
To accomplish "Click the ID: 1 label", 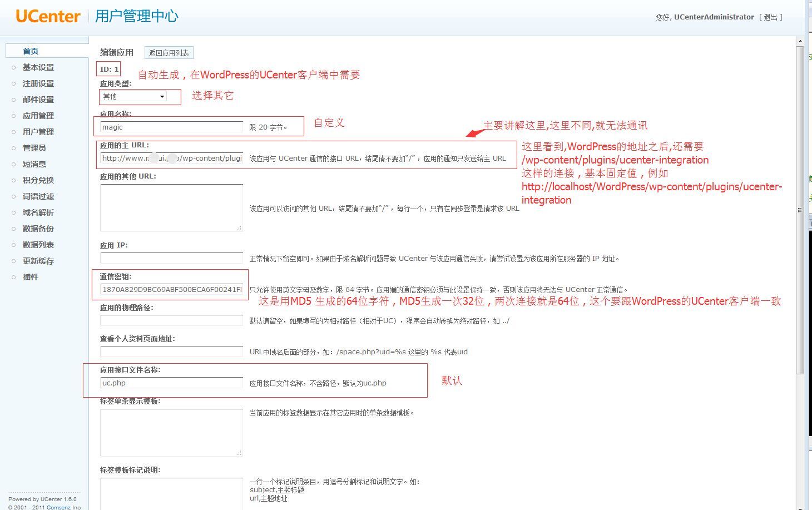I will (x=110, y=70).
